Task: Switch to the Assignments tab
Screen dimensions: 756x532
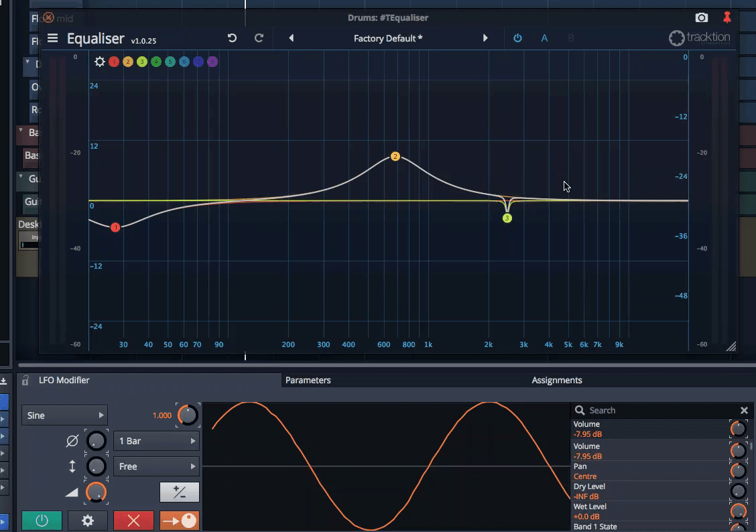Action: click(556, 380)
